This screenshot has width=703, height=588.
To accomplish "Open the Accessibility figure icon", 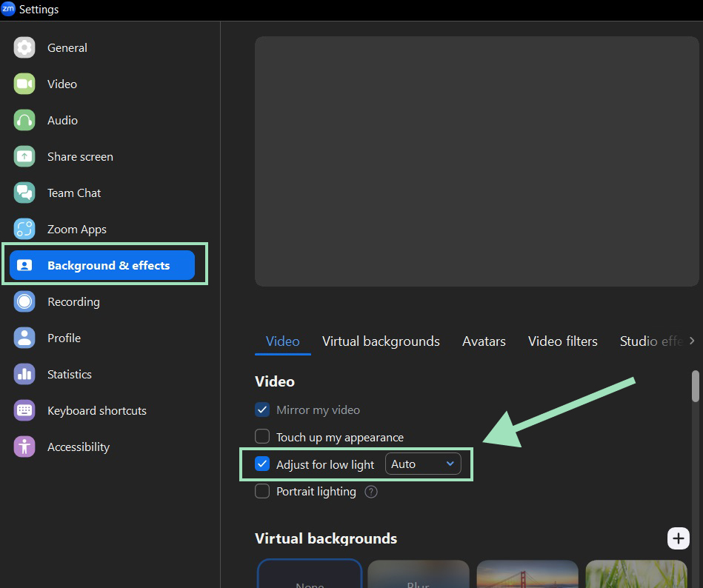I will click(24, 447).
